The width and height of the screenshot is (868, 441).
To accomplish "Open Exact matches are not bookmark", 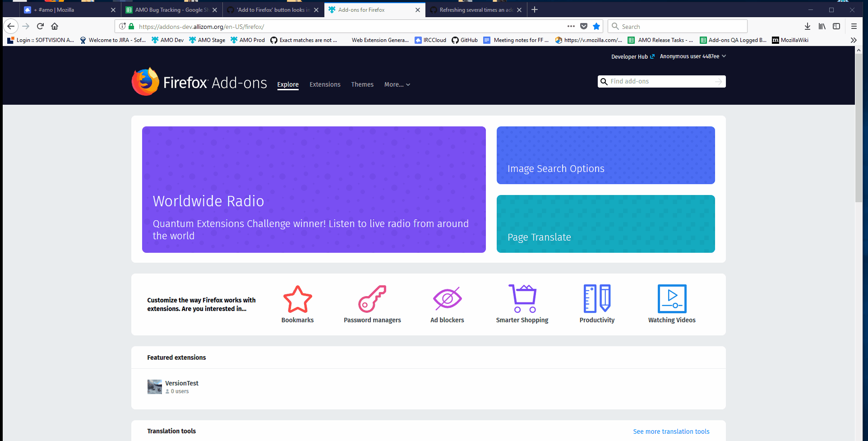I will pyautogui.click(x=304, y=40).
